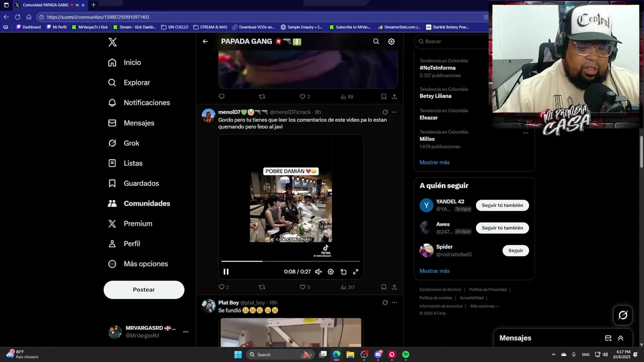This screenshot has width=644, height=362.
Task: Open new browser tab
Action: (x=93, y=5)
